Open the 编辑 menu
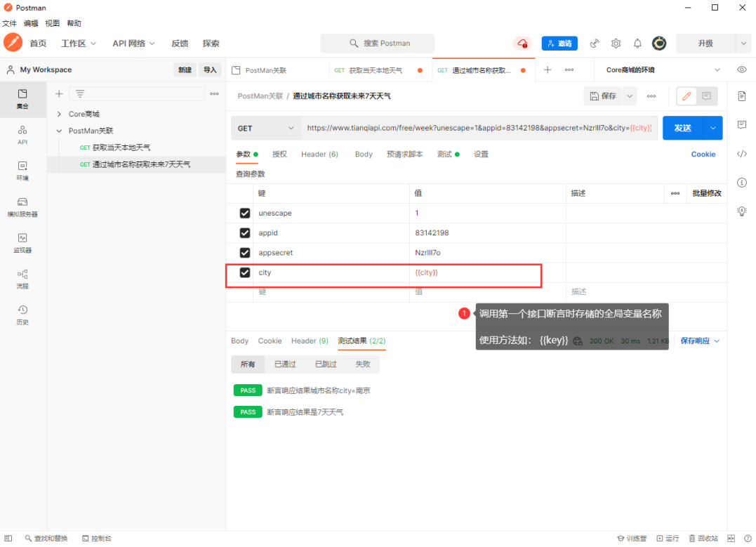756x547 pixels. pyautogui.click(x=31, y=23)
